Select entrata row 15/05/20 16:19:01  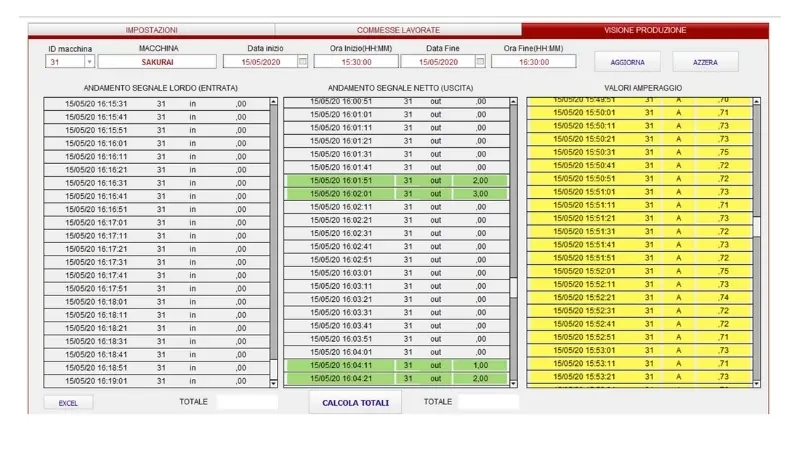[x=157, y=381]
